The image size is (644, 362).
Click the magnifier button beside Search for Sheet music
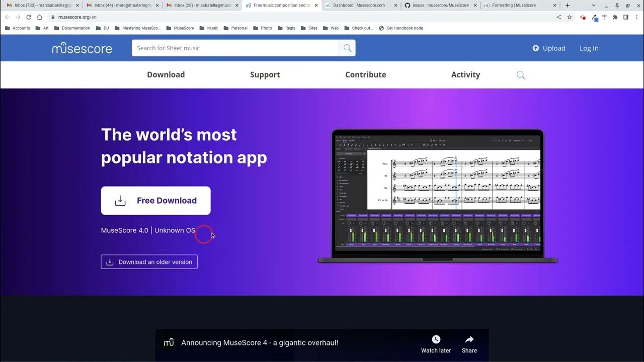tap(347, 48)
